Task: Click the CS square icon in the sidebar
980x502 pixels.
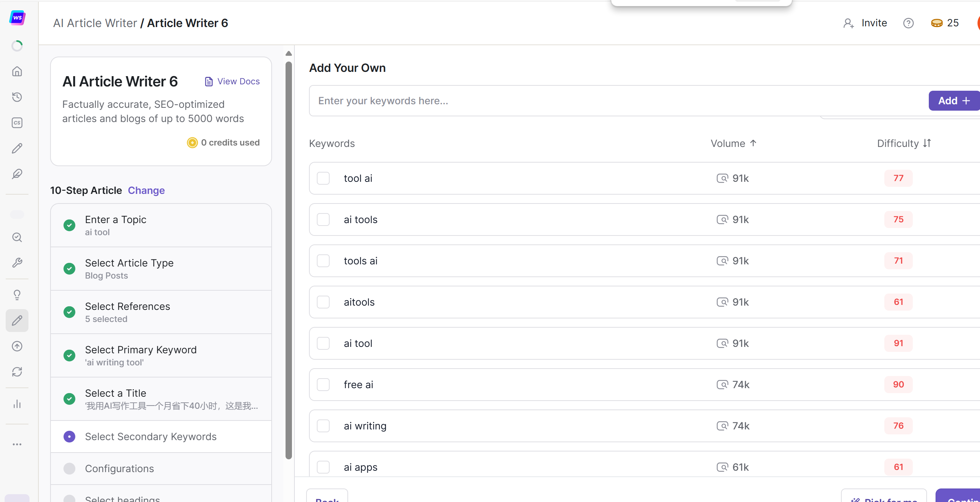Action: point(17,122)
